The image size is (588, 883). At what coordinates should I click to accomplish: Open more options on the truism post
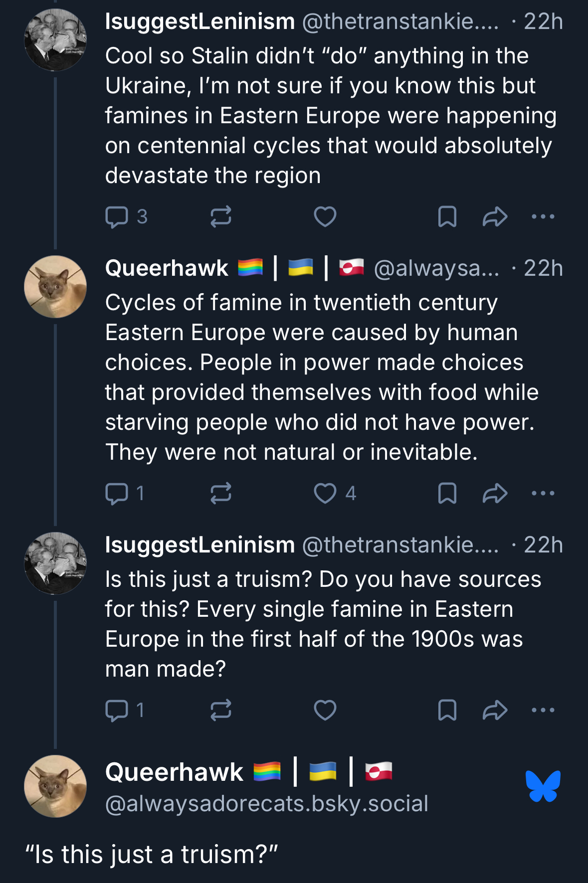click(x=543, y=710)
